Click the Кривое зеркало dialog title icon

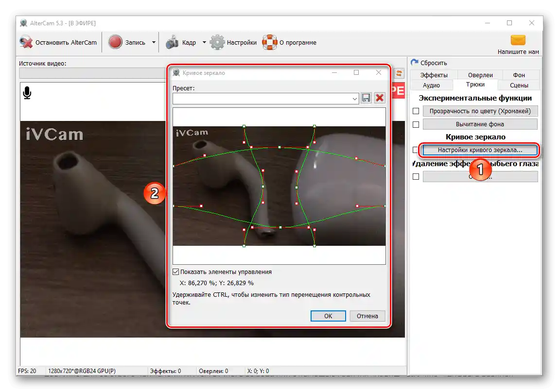[x=176, y=73]
